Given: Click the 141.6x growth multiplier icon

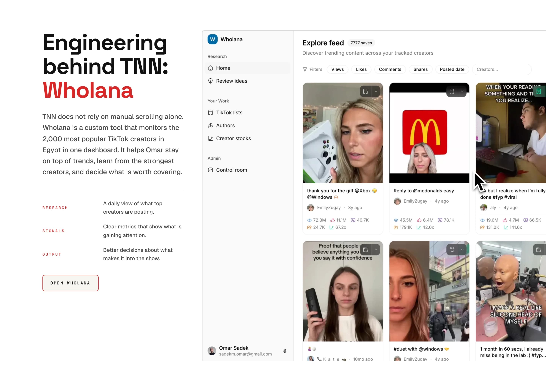Looking at the screenshot, I should [506, 227].
